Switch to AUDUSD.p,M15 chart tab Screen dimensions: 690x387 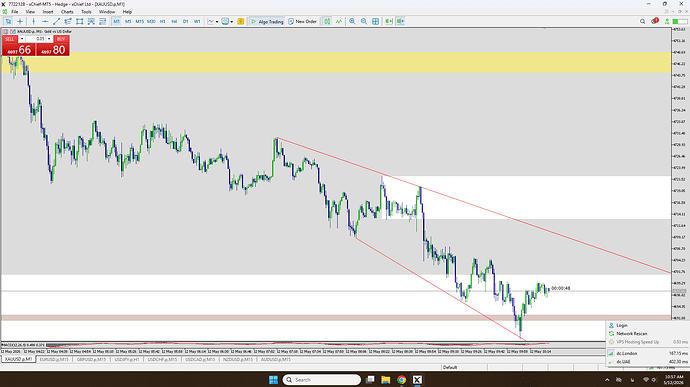[x=275, y=360]
